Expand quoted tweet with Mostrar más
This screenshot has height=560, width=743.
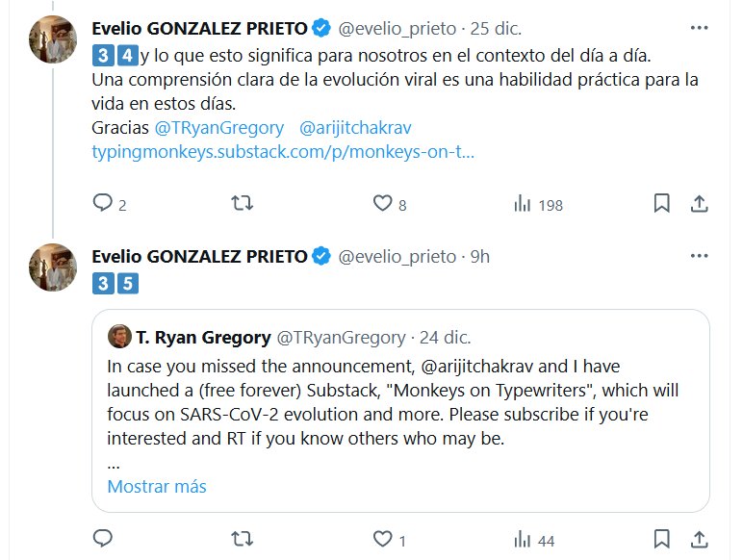coord(157,486)
